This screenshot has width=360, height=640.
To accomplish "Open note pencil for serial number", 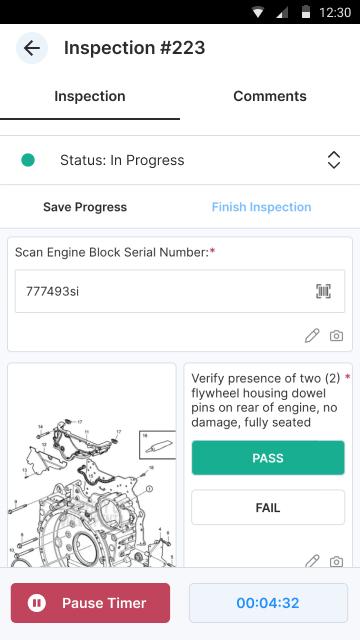I will pyautogui.click(x=312, y=336).
